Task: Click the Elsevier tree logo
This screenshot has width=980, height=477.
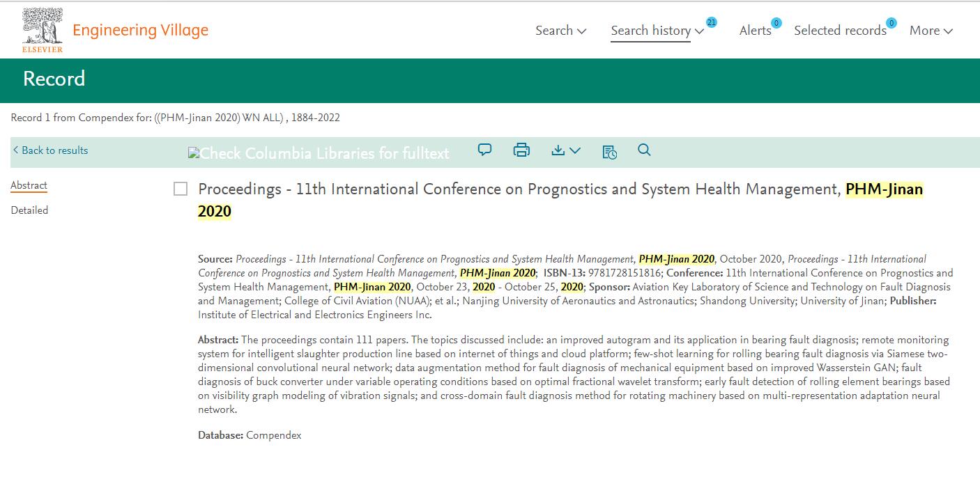Action: (x=43, y=30)
